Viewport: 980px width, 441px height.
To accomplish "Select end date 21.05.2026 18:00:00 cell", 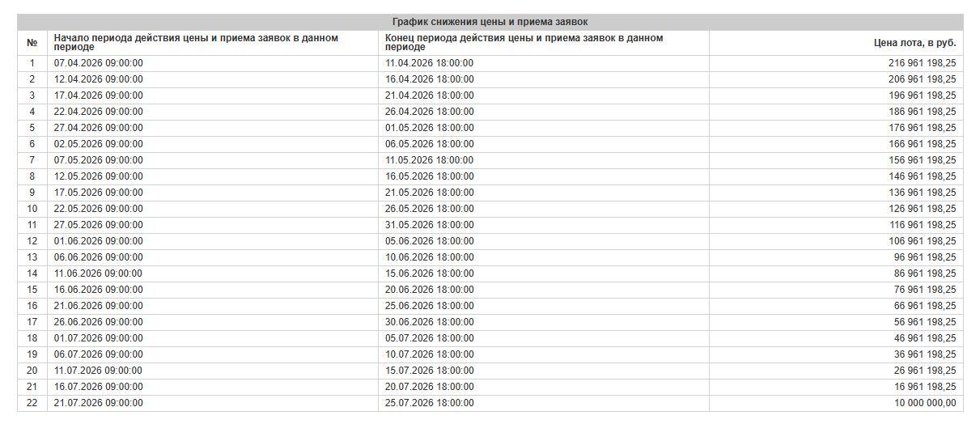I will coord(430,193).
